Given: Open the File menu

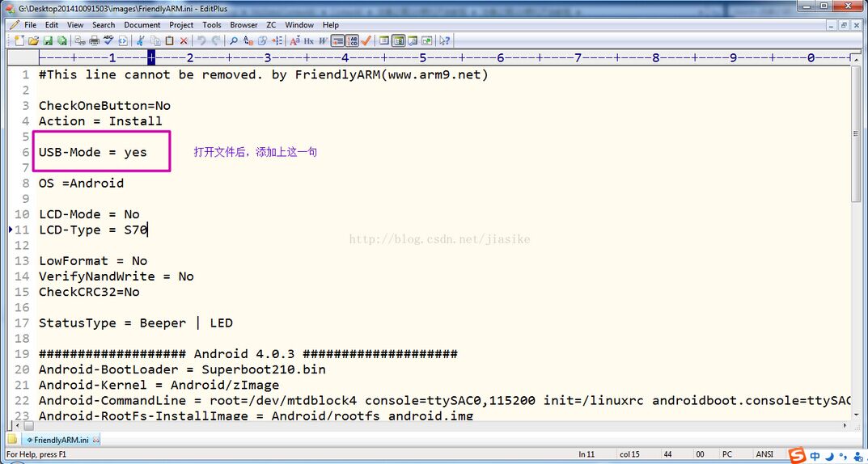Looking at the screenshot, I should [30, 25].
